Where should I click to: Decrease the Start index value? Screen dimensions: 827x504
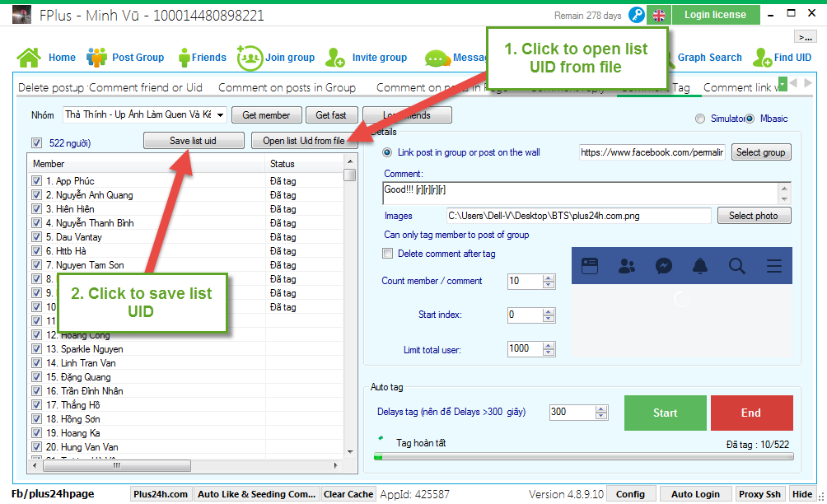[549, 319]
